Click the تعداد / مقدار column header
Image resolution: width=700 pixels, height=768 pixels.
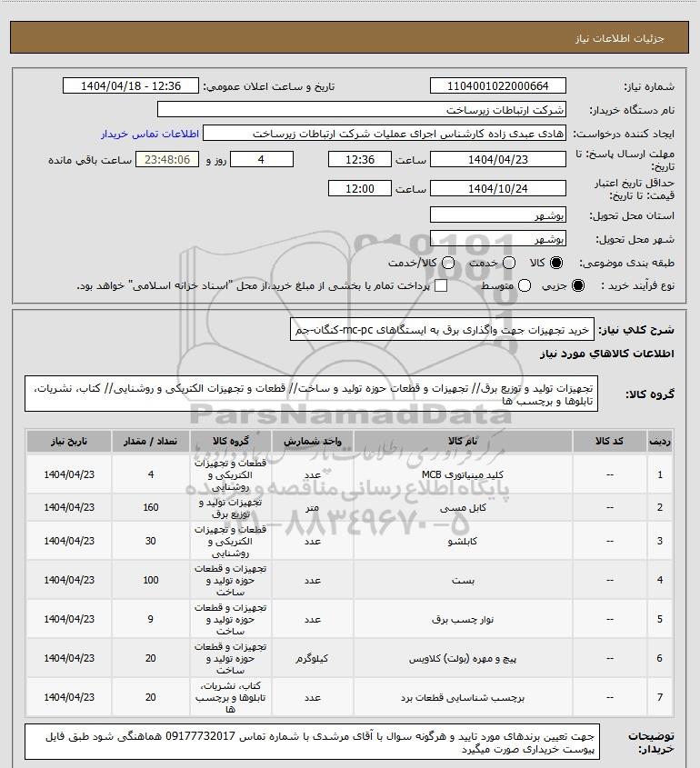[150, 442]
